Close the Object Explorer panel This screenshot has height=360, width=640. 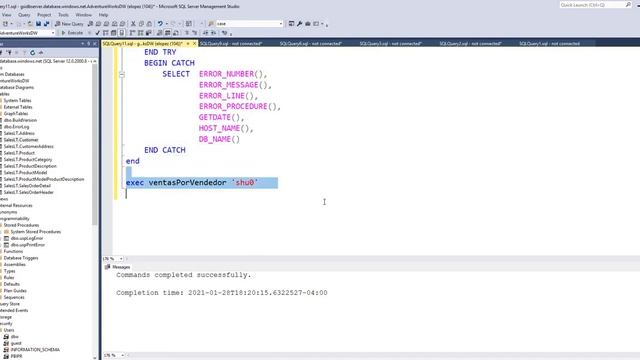(x=95, y=44)
